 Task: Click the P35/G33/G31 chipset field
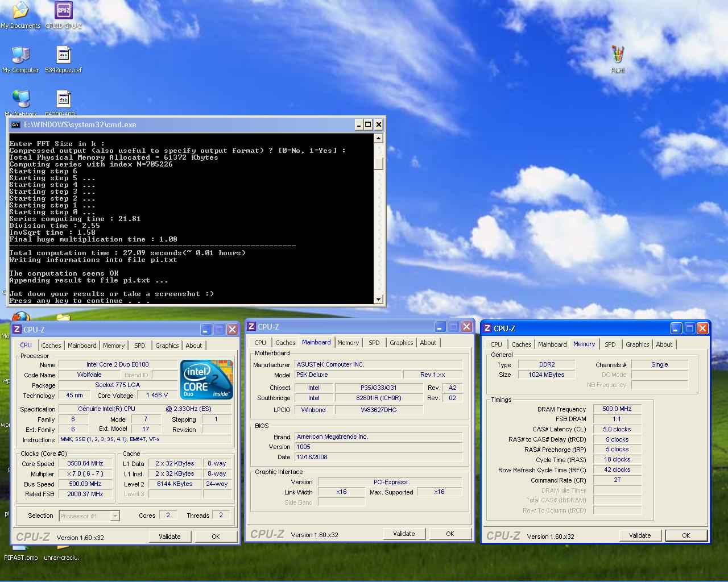coord(379,388)
